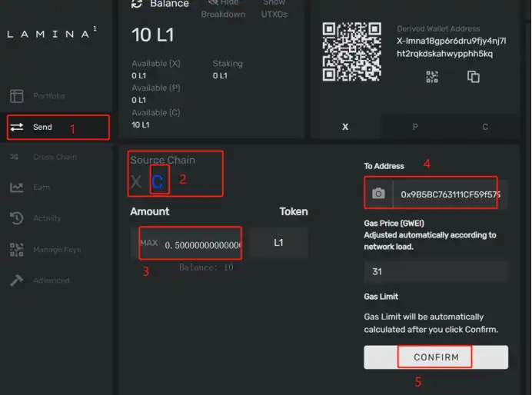This screenshot has width=532, height=395.
Task: Click the '10 L1' total balance
Action: 153,35
